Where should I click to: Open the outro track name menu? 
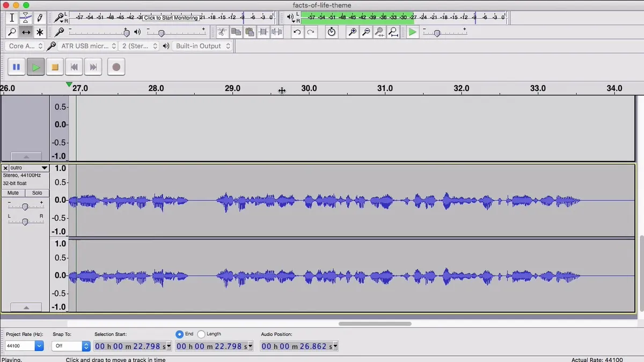click(29, 168)
